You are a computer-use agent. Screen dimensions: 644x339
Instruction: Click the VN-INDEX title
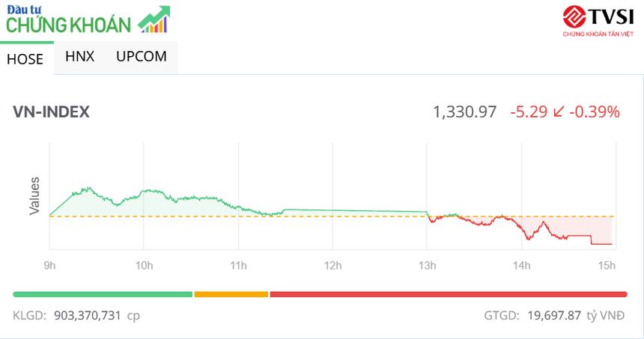pyautogui.click(x=51, y=112)
